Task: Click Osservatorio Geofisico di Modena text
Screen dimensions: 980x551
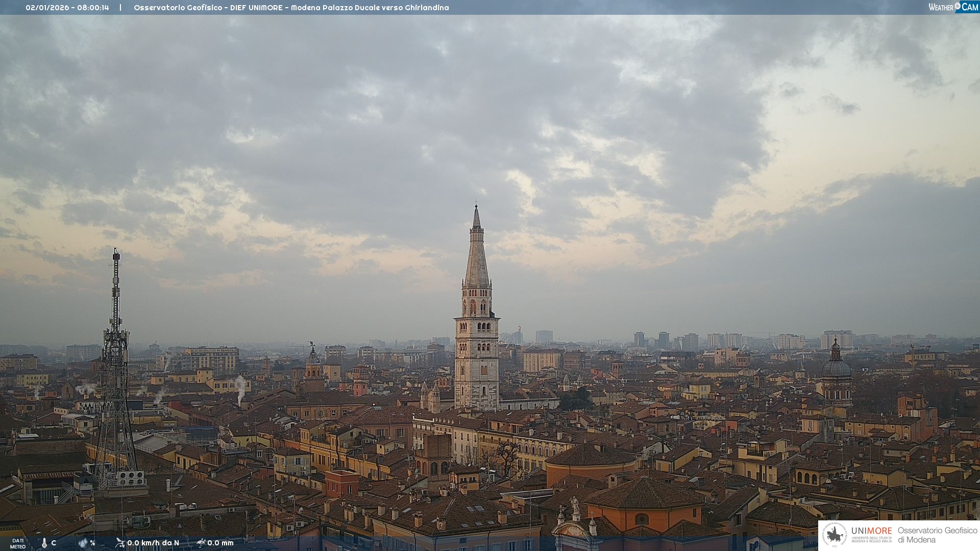Action: [937, 535]
